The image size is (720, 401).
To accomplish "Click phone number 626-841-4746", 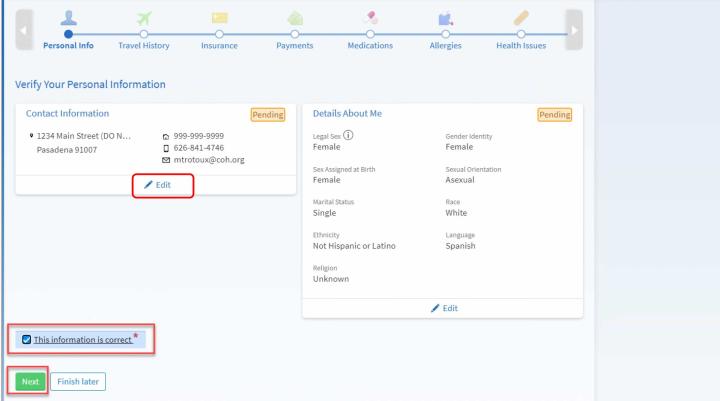I will (x=199, y=148).
